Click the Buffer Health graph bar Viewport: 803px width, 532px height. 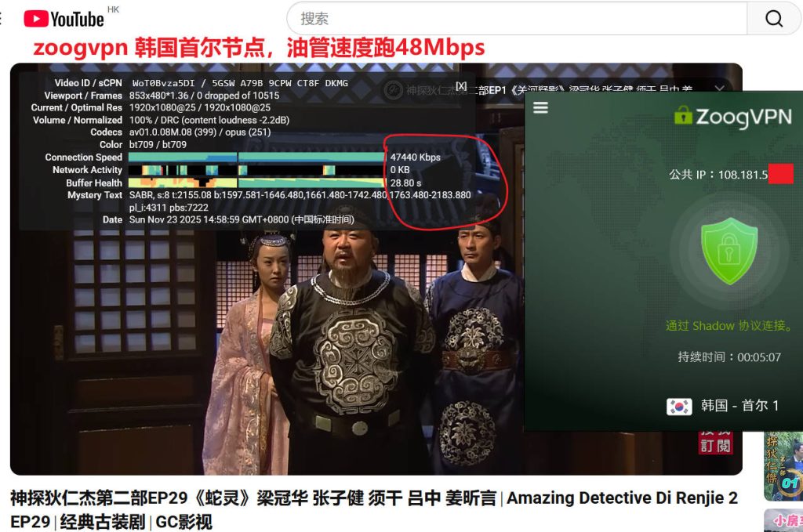(255, 183)
